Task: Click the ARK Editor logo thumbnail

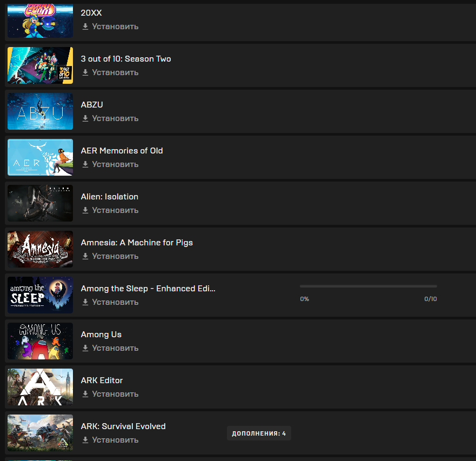Action: (x=40, y=387)
